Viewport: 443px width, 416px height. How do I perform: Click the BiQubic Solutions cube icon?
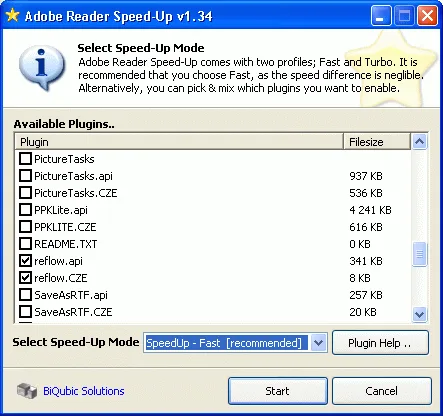click(x=27, y=391)
